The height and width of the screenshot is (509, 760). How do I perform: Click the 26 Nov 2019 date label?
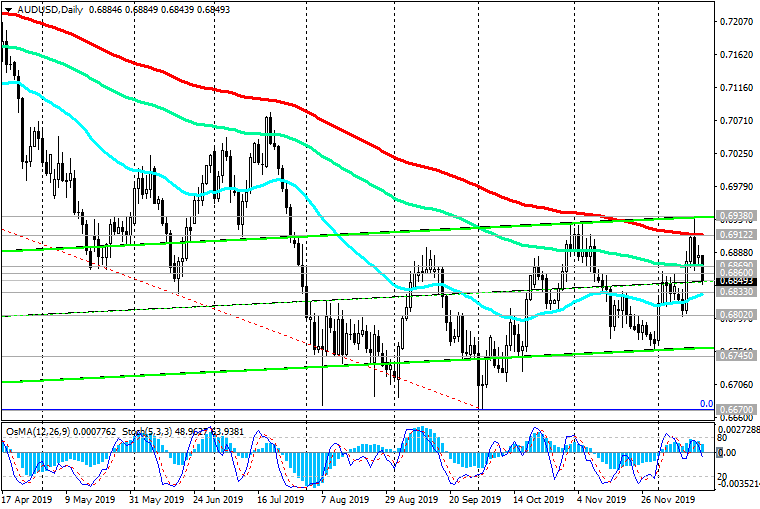667,499
